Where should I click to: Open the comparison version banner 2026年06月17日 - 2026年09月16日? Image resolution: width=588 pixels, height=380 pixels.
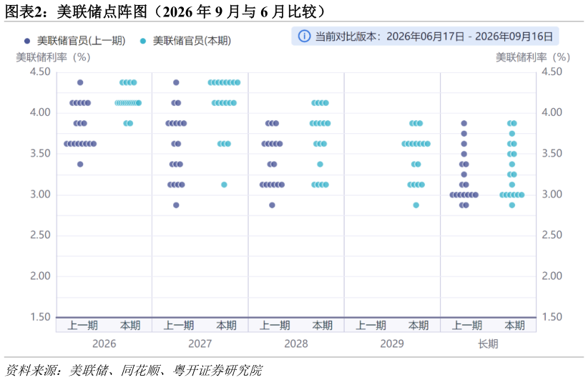(425, 36)
